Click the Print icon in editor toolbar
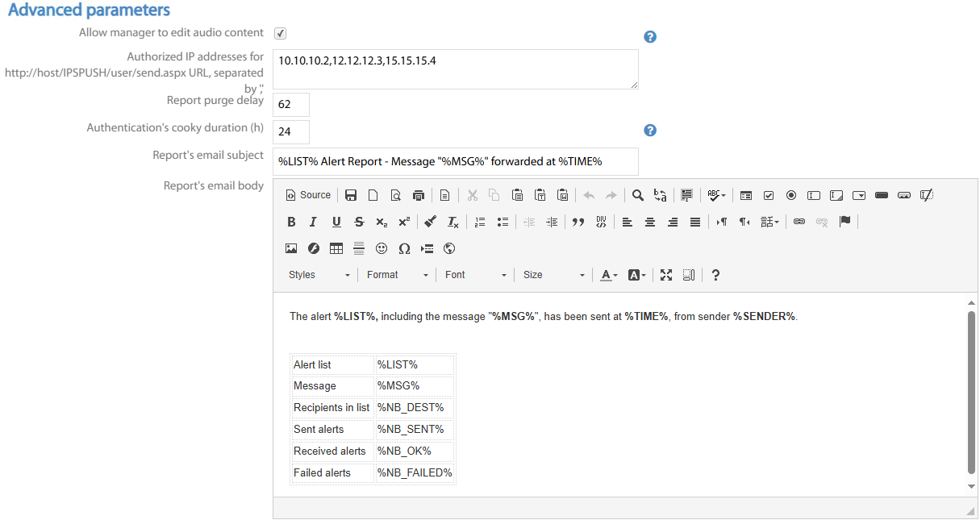This screenshot has width=980, height=520. tap(418, 195)
